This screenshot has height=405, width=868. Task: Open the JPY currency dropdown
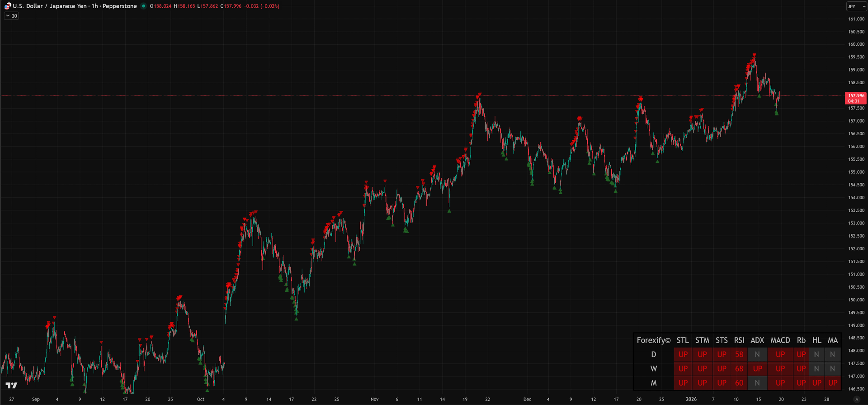click(856, 6)
